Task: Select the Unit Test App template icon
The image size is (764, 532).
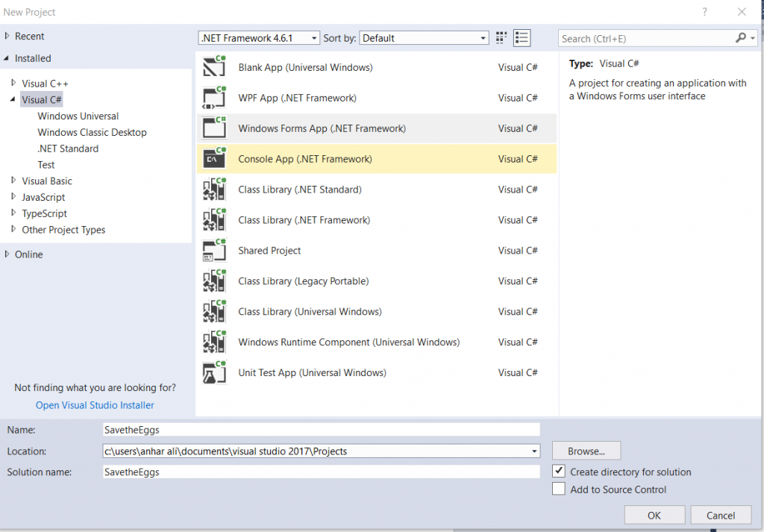Action: (214, 372)
